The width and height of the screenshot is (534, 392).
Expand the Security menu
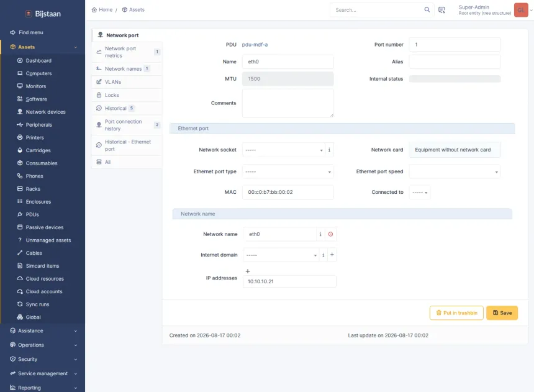coord(43,359)
